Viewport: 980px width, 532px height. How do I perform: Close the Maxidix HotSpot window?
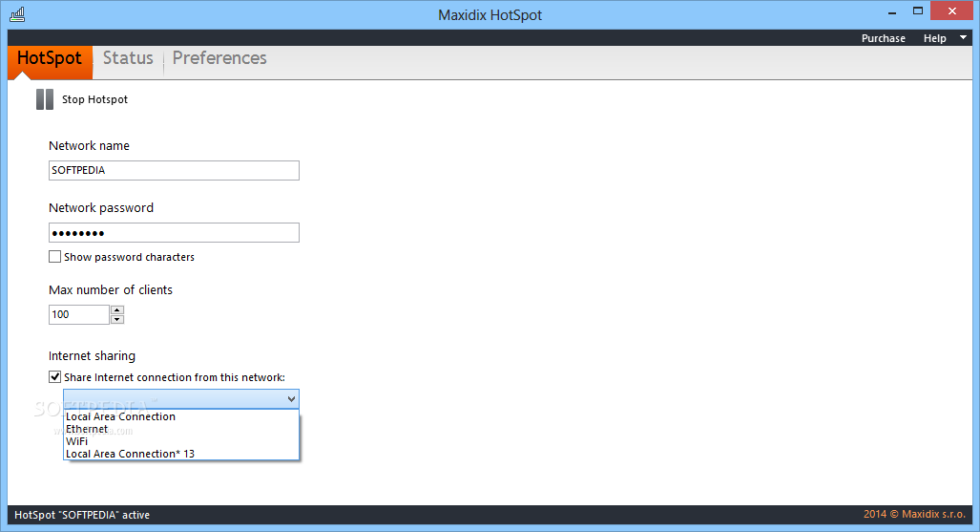click(952, 11)
